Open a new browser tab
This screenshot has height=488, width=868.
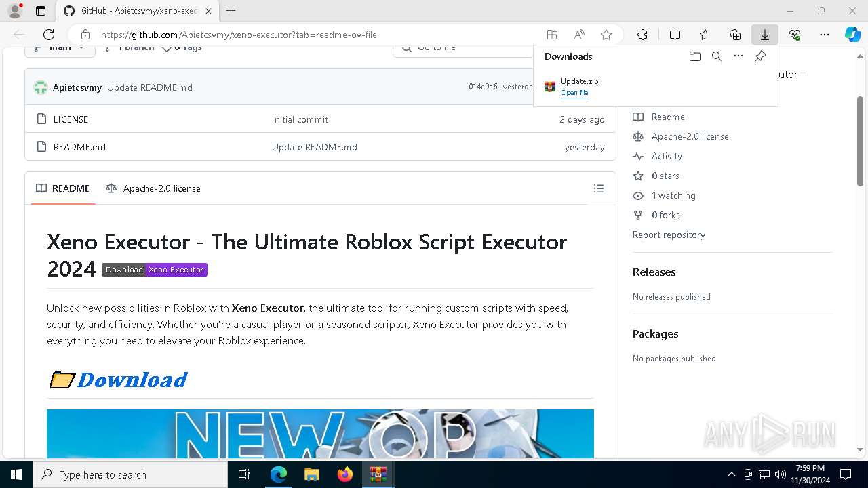[x=231, y=11]
